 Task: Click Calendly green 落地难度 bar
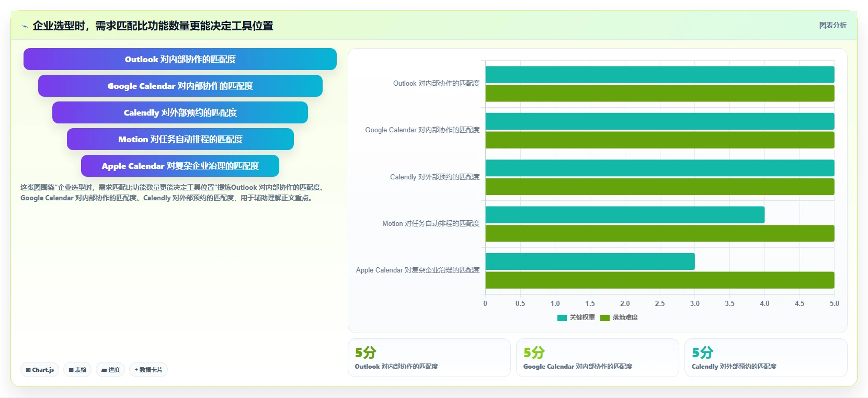(660, 187)
